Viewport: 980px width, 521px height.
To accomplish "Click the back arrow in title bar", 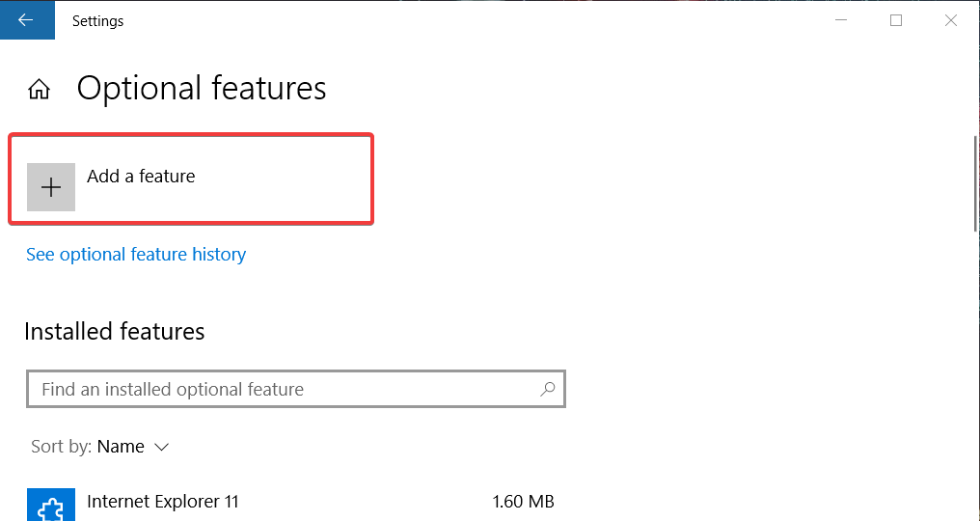I will point(27,20).
